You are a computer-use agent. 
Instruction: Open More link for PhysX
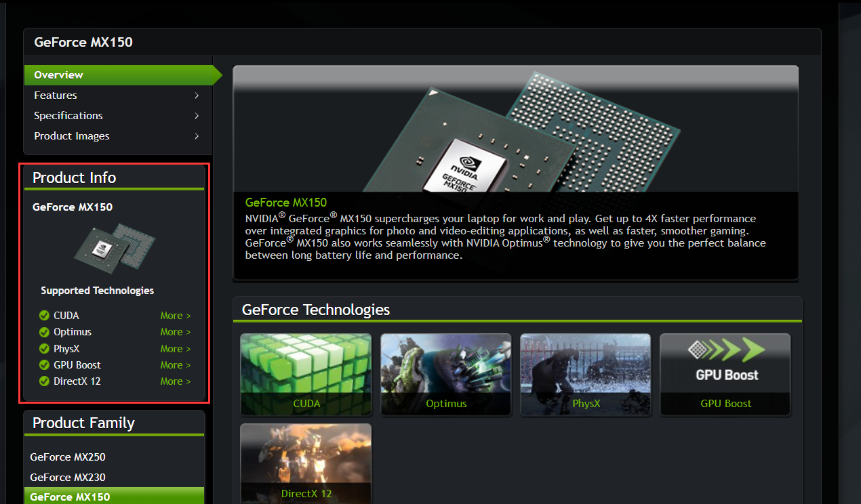[x=176, y=349]
